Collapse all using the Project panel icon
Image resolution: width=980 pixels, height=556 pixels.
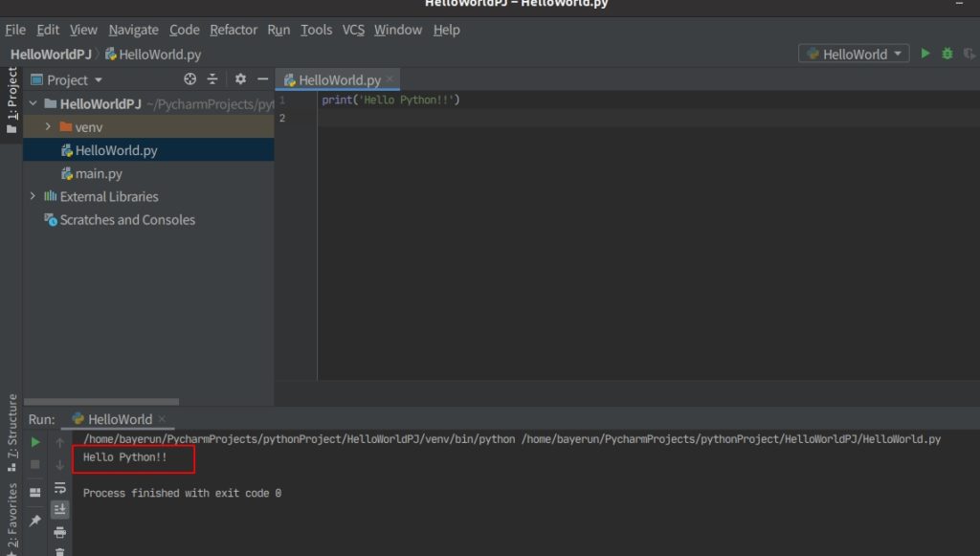pyautogui.click(x=212, y=79)
